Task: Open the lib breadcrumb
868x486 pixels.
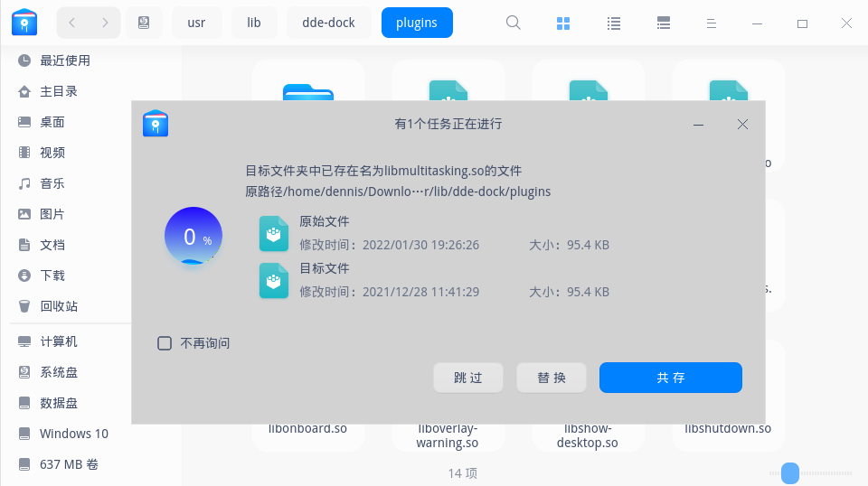Action: click(x=253, y=23)
